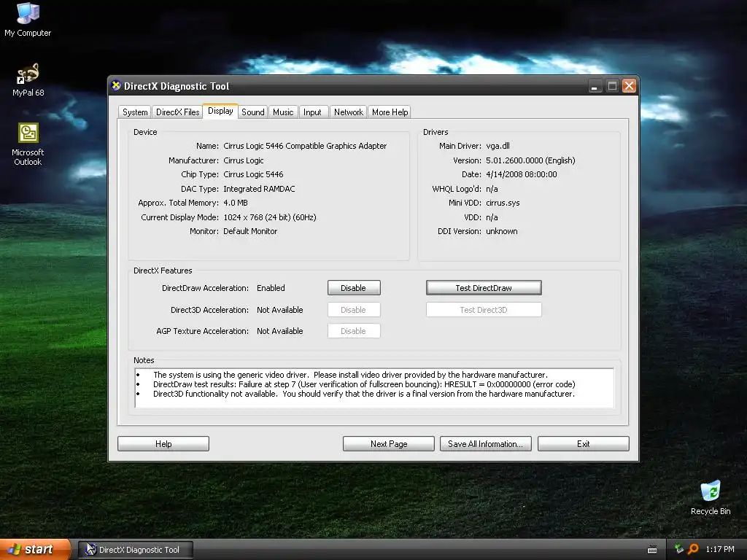Click DDI Version 'unknown' value
The width and height of the screenshot is (747, 560).
pyautogui.click(x=502, y=231)
